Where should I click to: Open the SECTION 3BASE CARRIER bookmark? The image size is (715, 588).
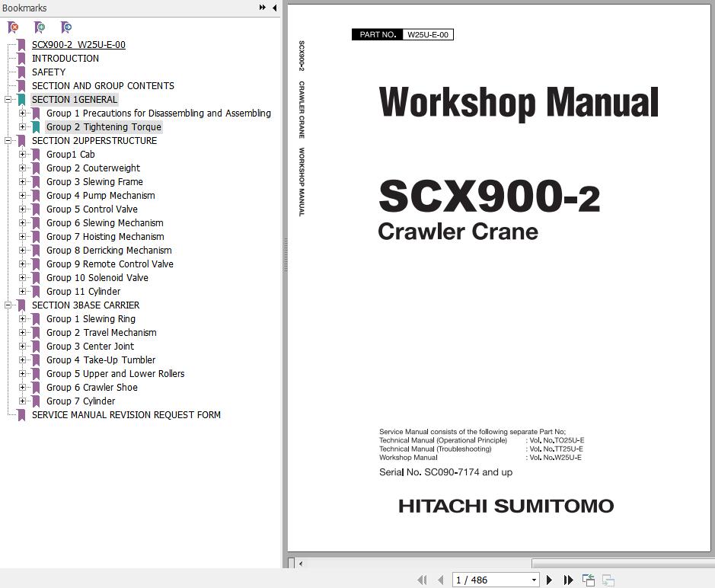tap(86, 305)
